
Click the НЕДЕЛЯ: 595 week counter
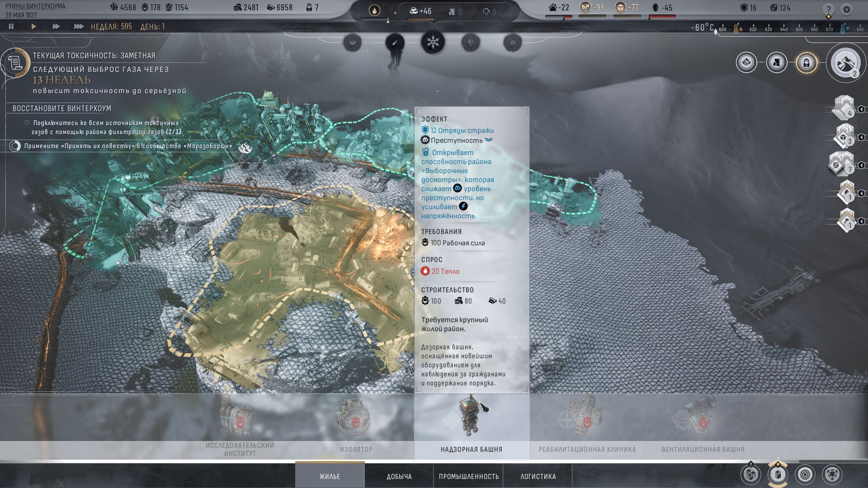[x=111, y=27]
